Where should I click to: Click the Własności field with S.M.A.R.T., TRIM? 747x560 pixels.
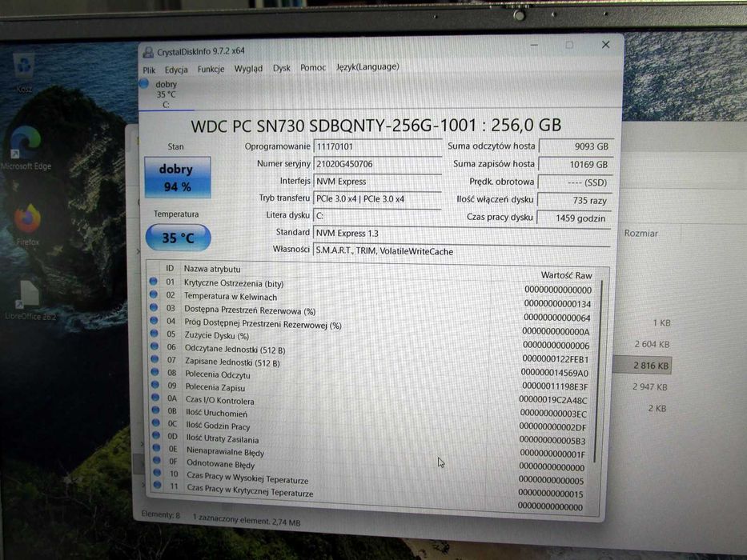(462, 251)
